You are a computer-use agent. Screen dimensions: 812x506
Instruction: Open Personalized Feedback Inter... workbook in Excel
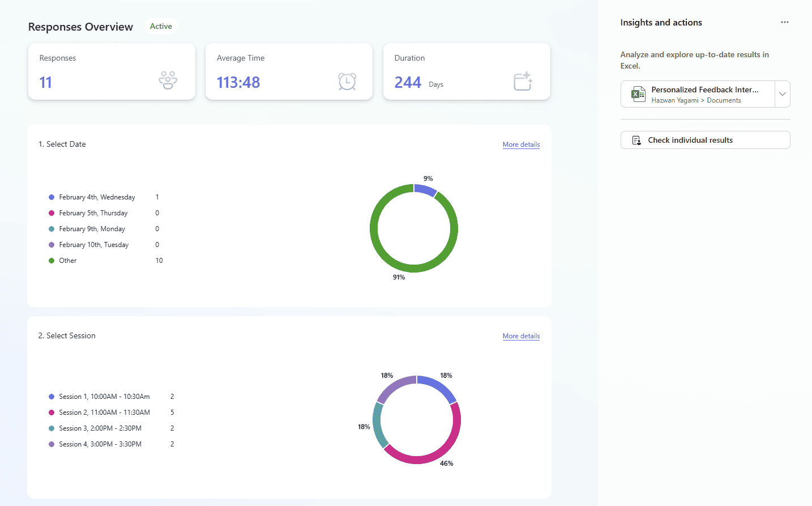pos(698,94)
